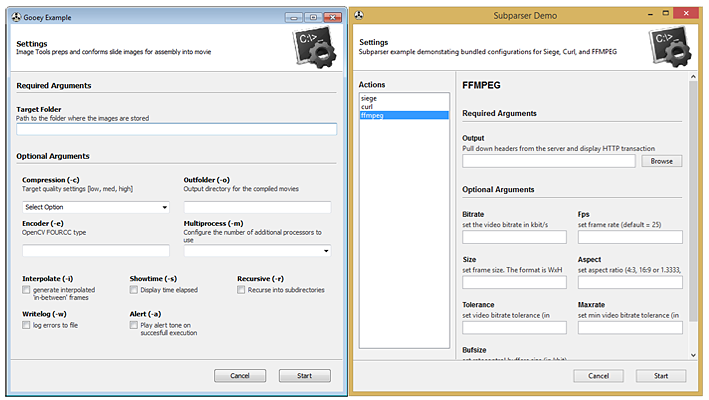709x400 pixels.
Task: Close the Gooey Example window
Action: click(x=333, y=17)
